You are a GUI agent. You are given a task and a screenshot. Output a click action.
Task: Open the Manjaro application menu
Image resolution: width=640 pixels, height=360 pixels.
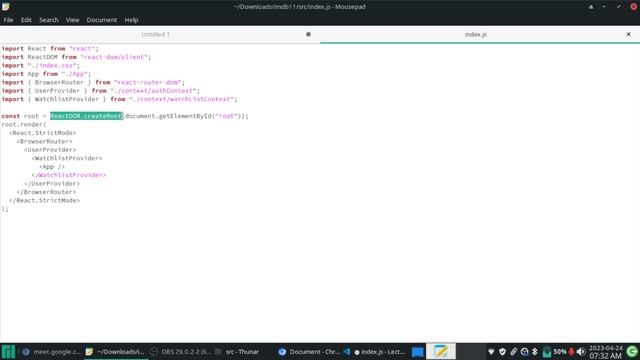pyautogui.click(x=8, y=351)
